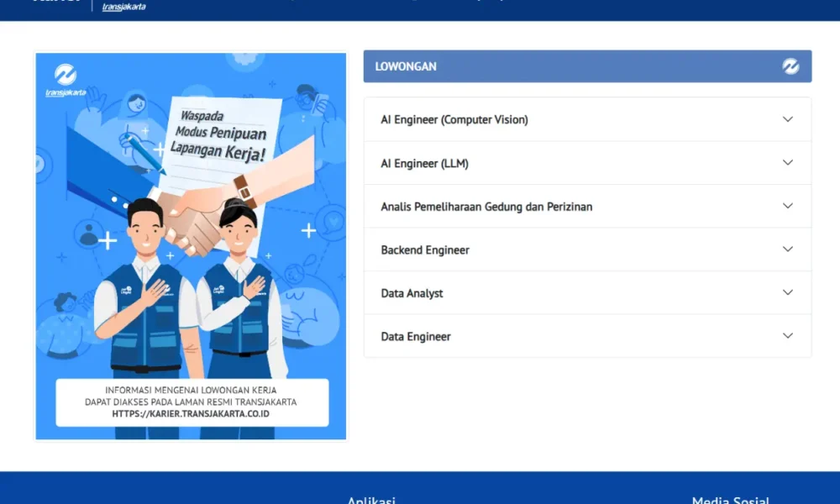The width and height of the screenshot is (840, 504).
Task: Select the "AI Engineer (LLM)" job title
Action: coord(424,163)
